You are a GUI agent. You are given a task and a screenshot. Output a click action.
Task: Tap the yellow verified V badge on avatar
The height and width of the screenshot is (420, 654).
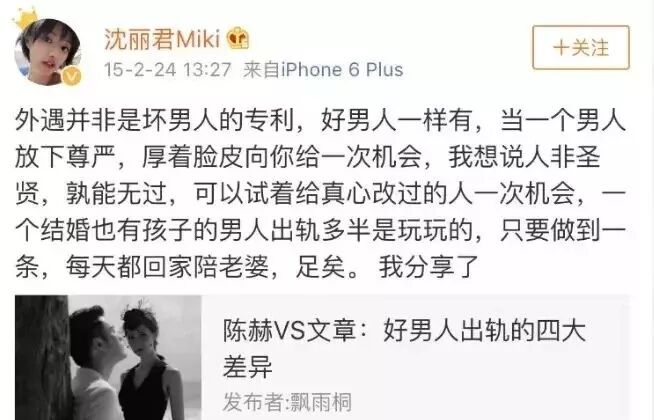click(x=72, y=76)
